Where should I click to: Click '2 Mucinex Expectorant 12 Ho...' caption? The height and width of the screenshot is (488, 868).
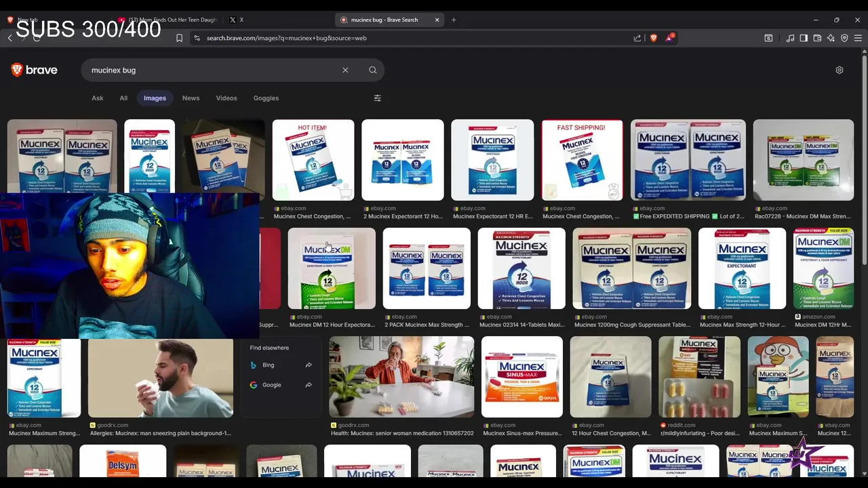pos(403,216)
